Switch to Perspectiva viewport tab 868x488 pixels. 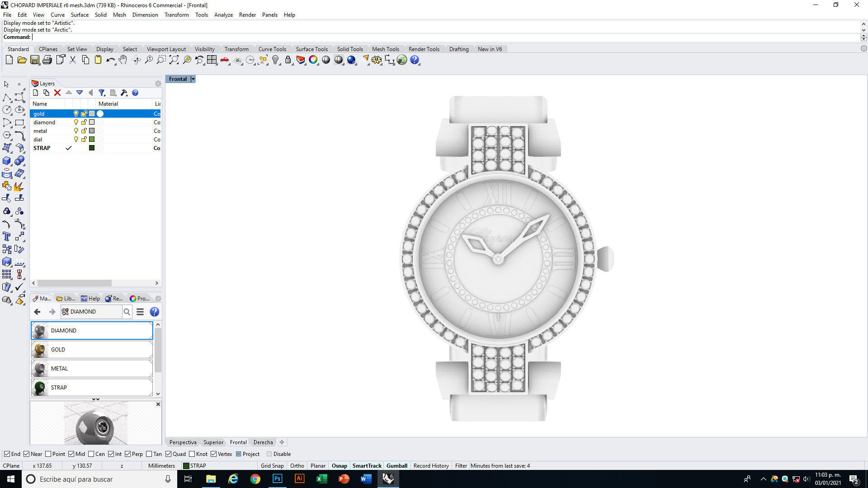(183, 442)
